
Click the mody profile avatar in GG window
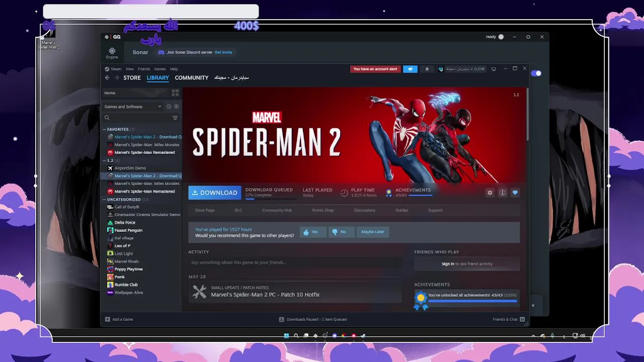coord(501,37)
